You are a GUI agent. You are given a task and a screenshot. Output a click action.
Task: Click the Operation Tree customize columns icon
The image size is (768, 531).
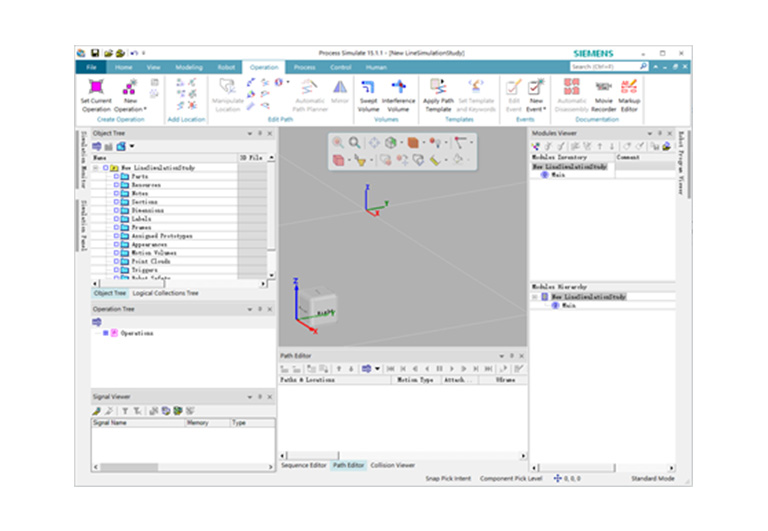(x=97, y=322)
